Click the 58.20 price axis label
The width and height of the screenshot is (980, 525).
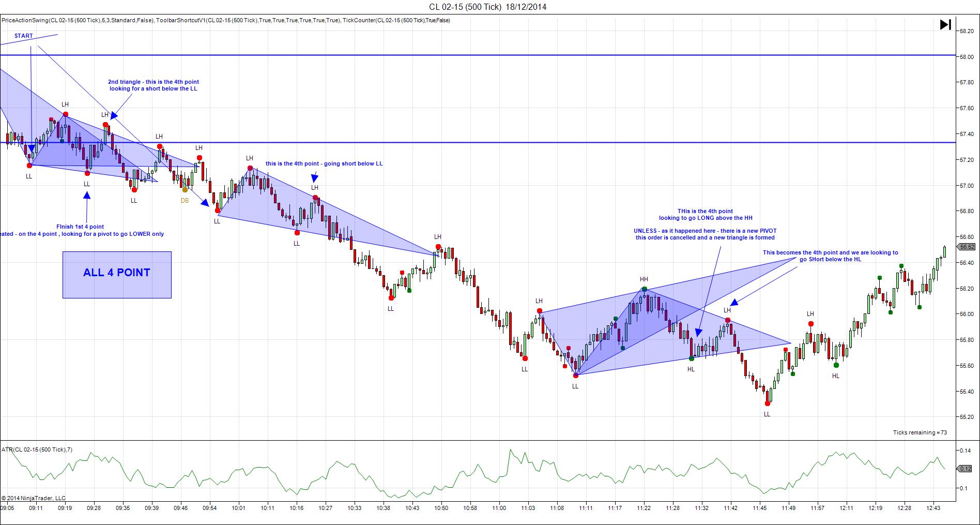pyautogui.click(x=967, y=31)
